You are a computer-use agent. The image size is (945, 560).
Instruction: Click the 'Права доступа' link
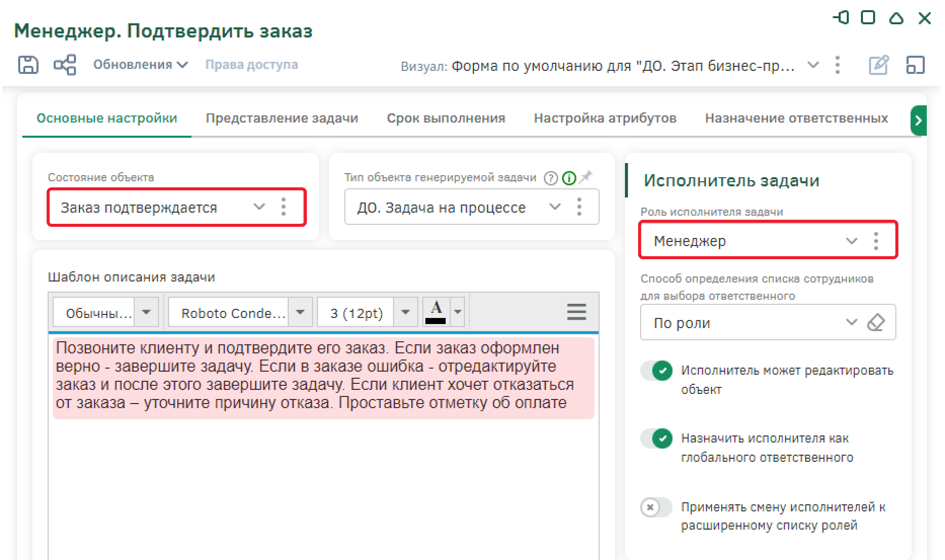pyautogui.click(x=251, y=65)
